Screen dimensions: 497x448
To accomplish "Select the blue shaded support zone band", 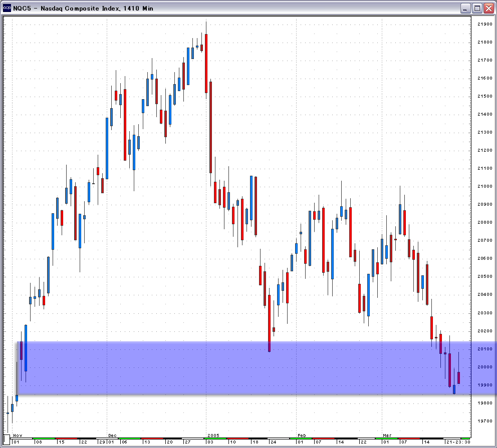I will 257,368.
